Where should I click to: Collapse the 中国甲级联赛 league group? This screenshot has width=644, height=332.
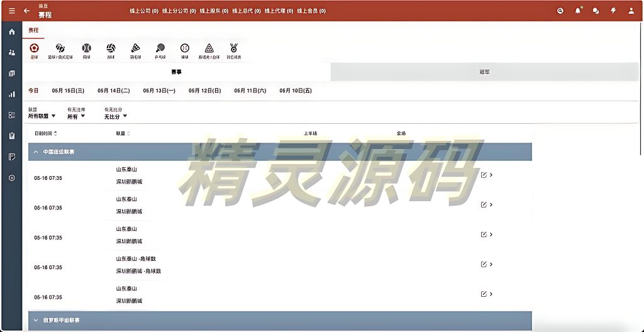[36, 152]
